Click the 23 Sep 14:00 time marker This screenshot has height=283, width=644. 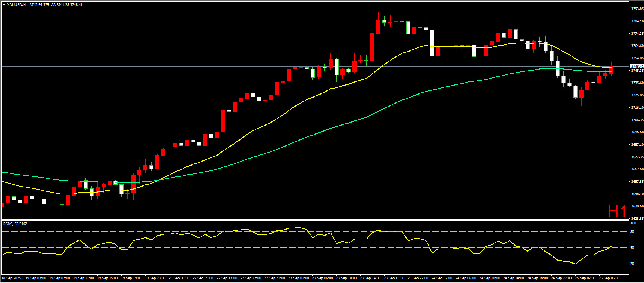(x=370, y=278)
